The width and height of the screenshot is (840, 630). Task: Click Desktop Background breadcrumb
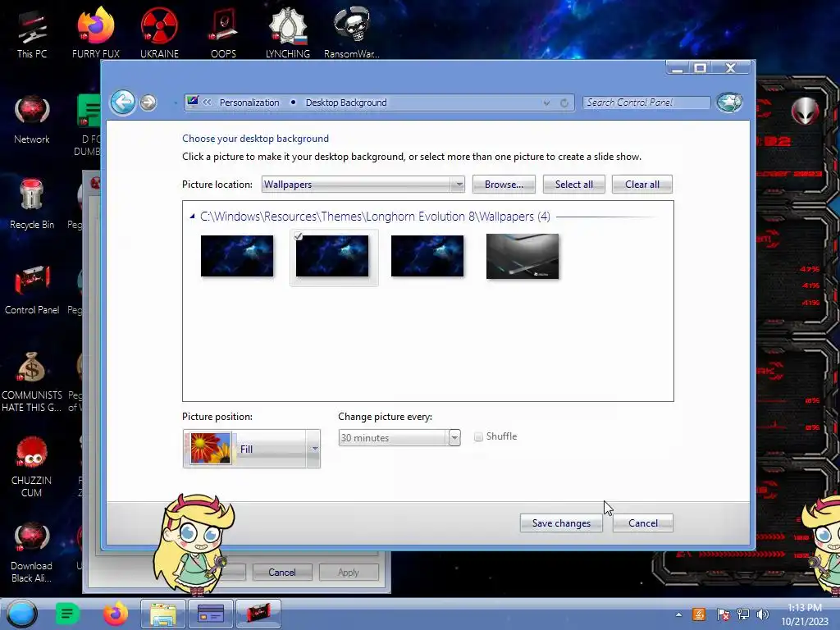click(346, 103)
